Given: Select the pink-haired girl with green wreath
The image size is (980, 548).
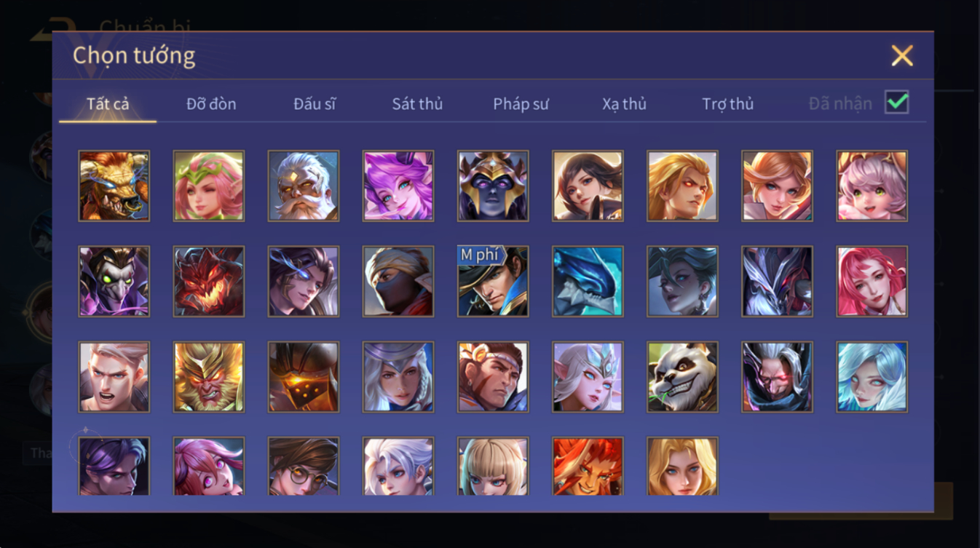Looking at the screenshot, I should [209, 186].
